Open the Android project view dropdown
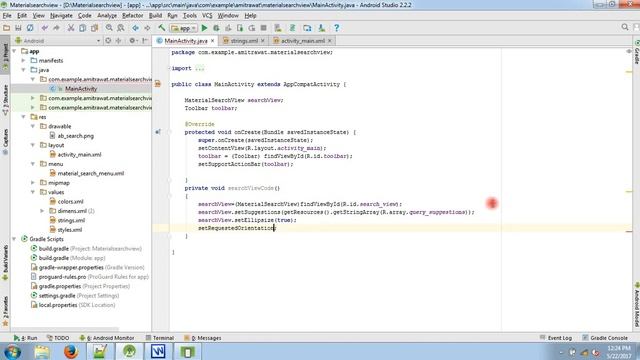The width and height of the screenshot is (640, 360). 58,41
